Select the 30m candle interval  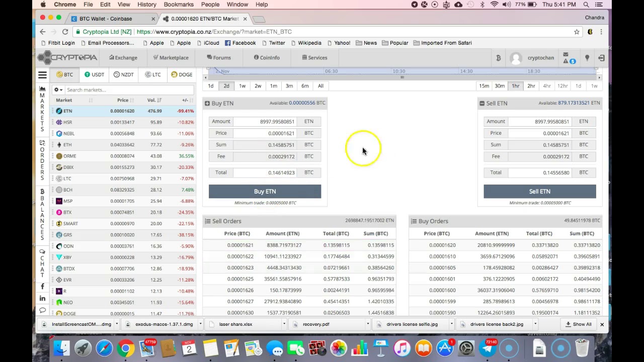(500, 86)
